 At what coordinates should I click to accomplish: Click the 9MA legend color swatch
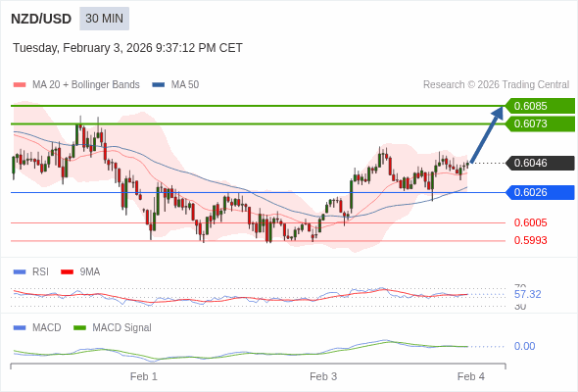click(x=67, y=272)
